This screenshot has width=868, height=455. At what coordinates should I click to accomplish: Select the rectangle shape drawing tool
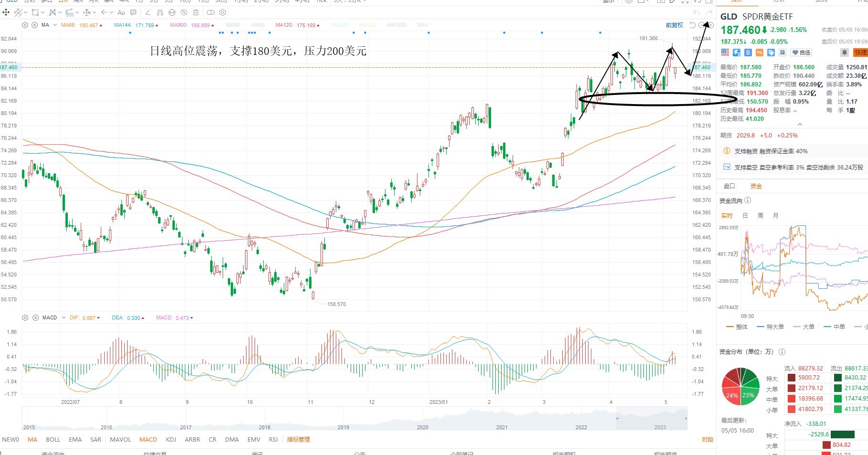[35, 12]
